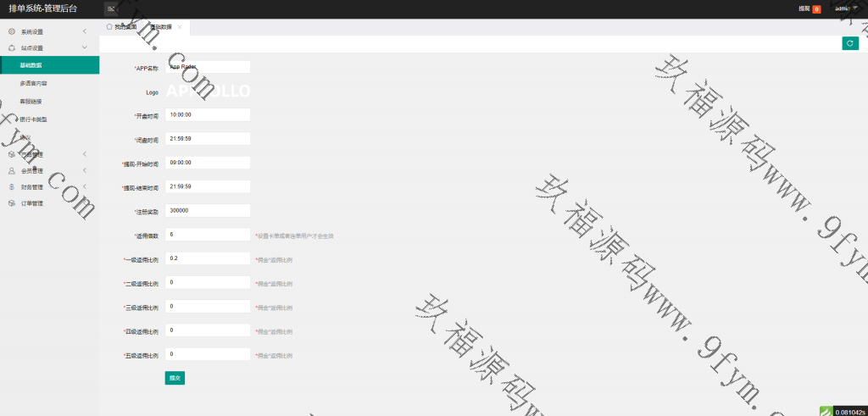Select 多语言内容 in the sidebar
The image size is (868, 416).
pyautogui.click(x=34, y=84)
